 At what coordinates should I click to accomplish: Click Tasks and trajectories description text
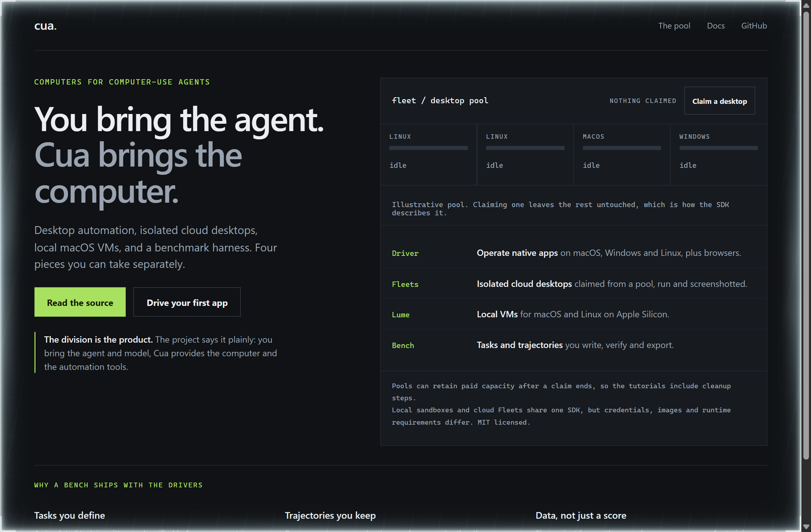(575, 345)
